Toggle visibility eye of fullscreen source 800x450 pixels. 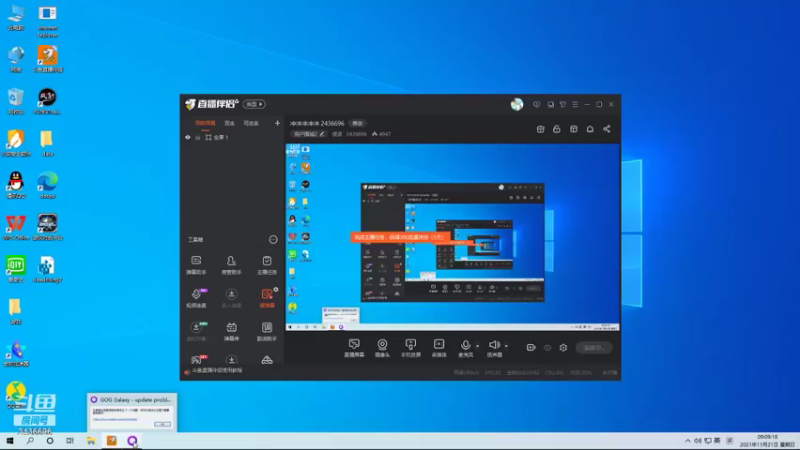[188, 137]
